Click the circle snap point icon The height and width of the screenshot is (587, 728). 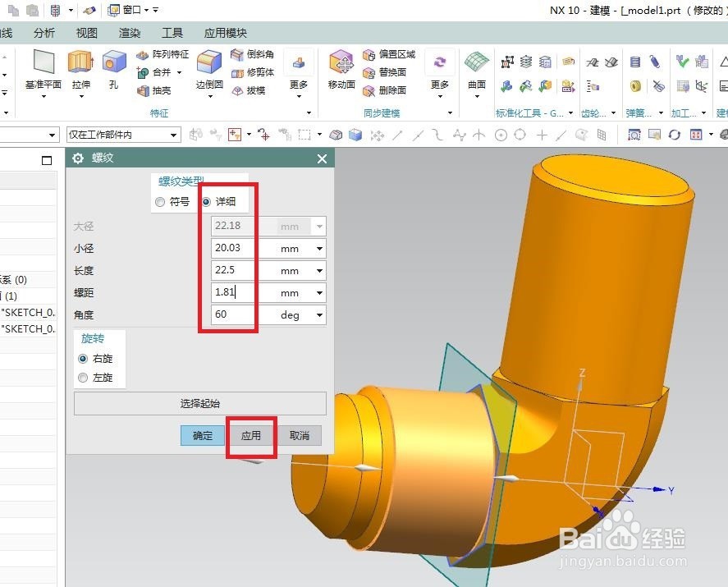coord(501,135)
